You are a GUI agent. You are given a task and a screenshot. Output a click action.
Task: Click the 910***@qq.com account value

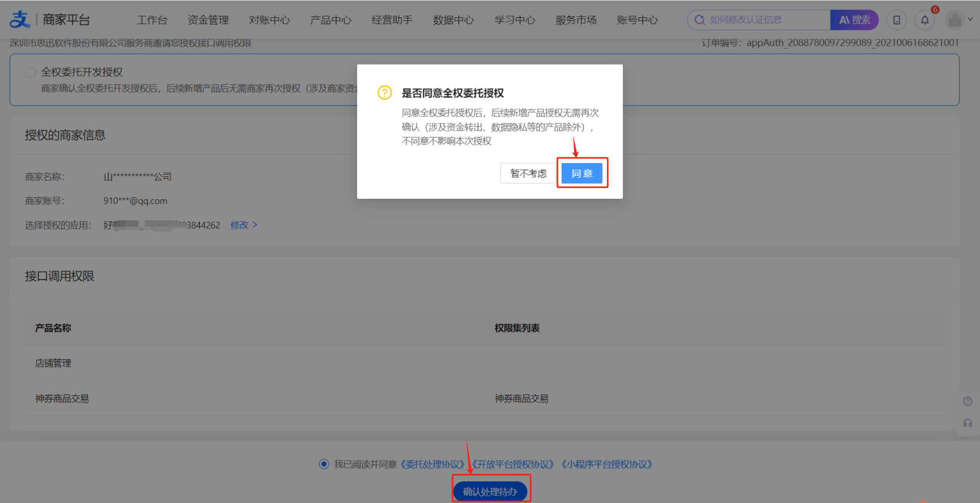(135, 201)
